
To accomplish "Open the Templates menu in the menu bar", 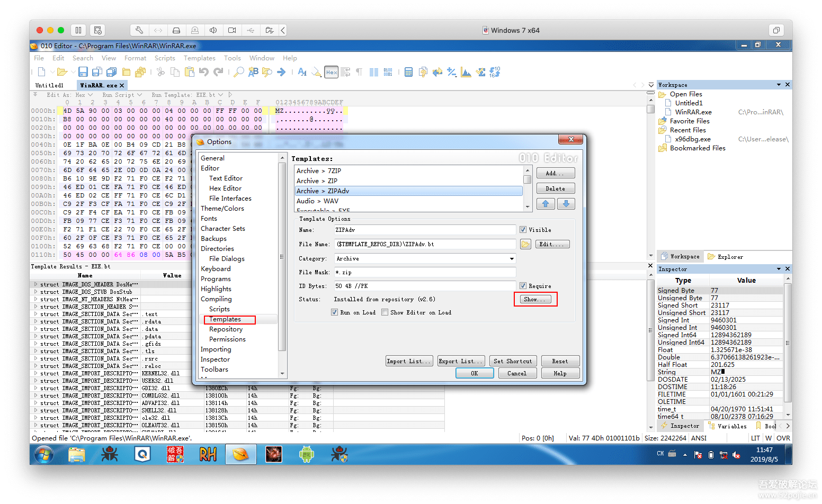I will coord(200,58).
